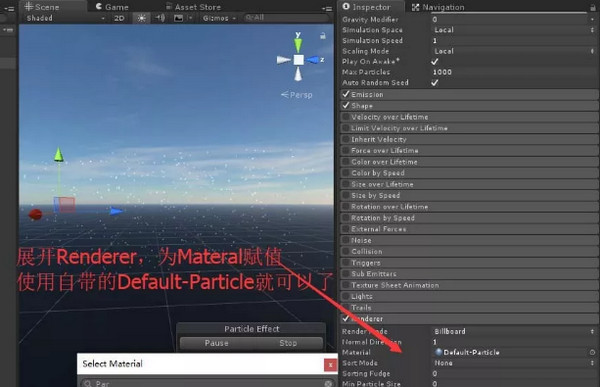600x387 pixels.
Task: Open Render Mode Billboard dropdown
Action: [x=514, y=331]
